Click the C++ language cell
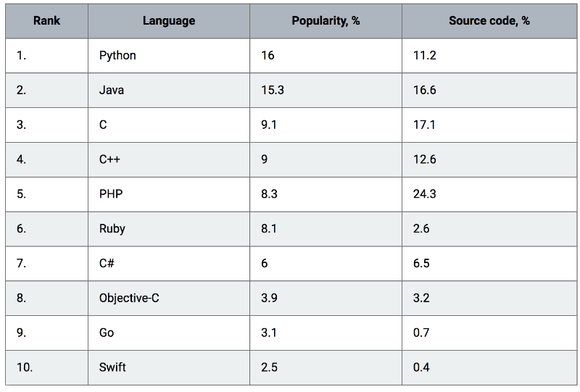Screen dimensions: 580x392 point(169,159)
